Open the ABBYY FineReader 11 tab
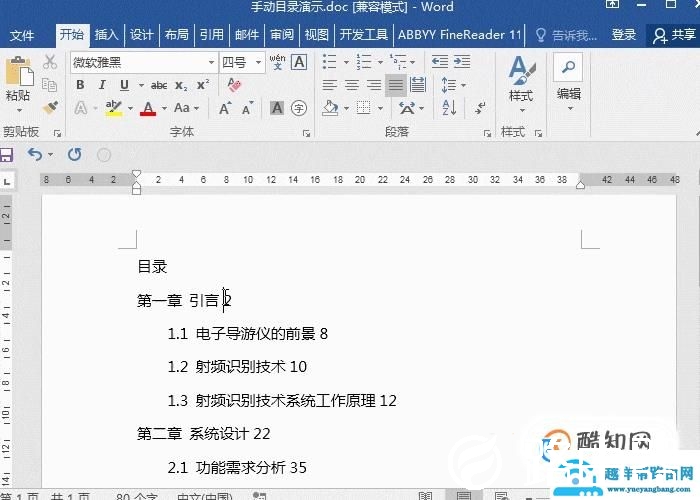Viewport: 700px width, 500px height. pyautogui.click(x=460, y=34)
